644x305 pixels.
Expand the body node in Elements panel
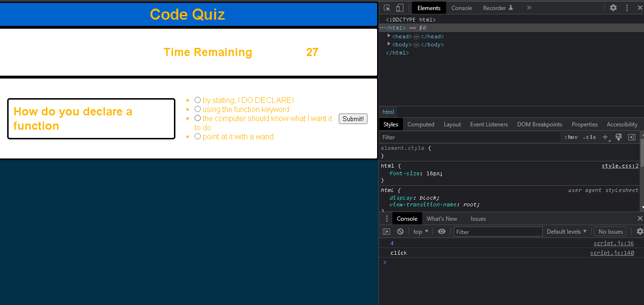388,45
